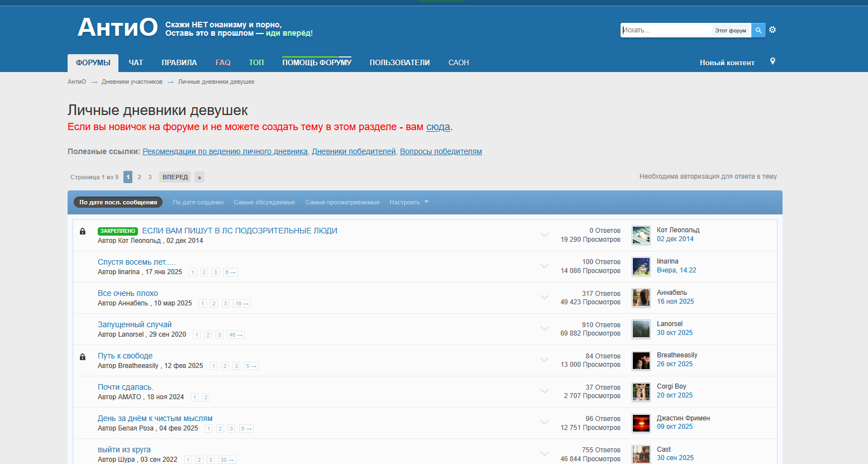
Task: Click the search magnifier button
Action: pos(758,30)
